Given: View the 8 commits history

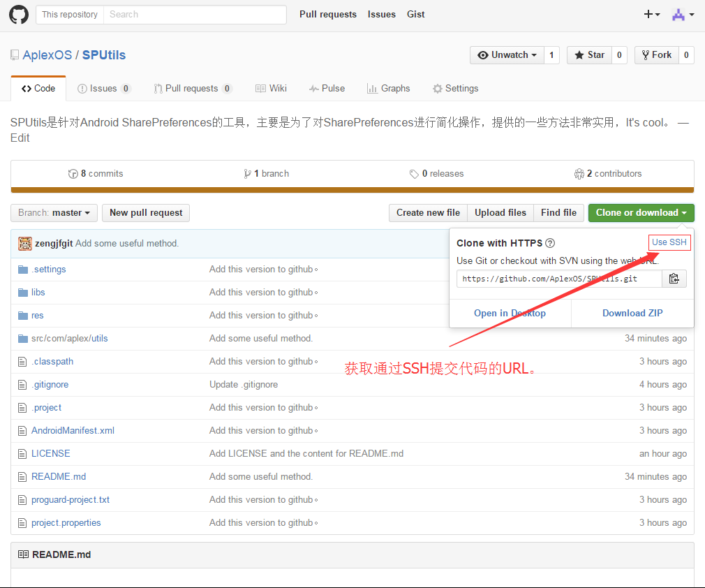Looking at the screenshot, I should [96, 174].
